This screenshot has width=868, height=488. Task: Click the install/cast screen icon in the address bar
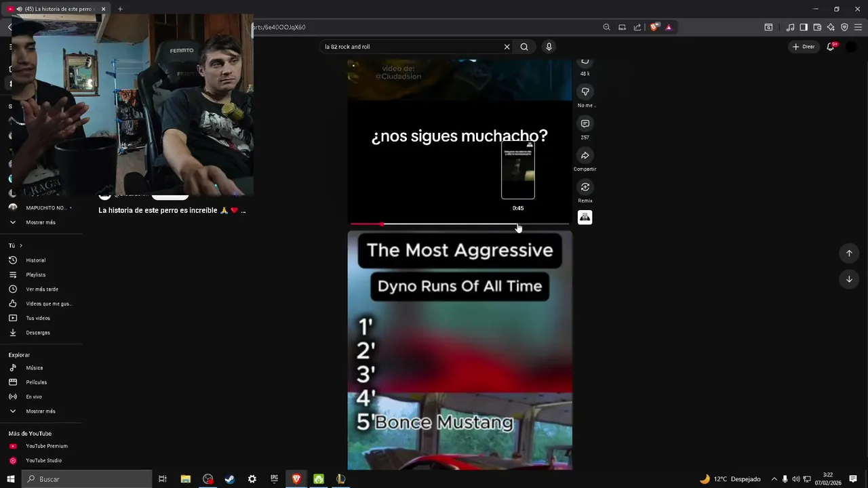pos(622,27)
